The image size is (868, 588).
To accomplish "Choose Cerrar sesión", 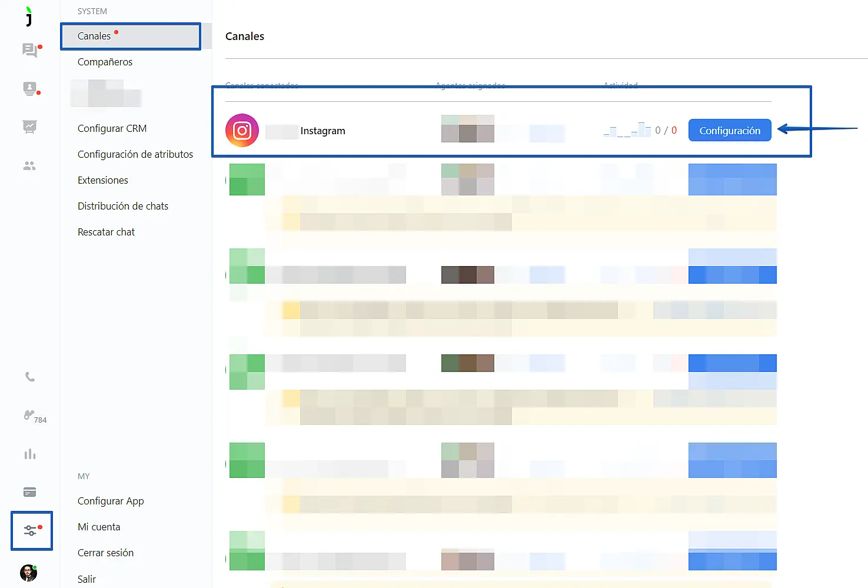I will pyautogui.click(x=105, y=553).
